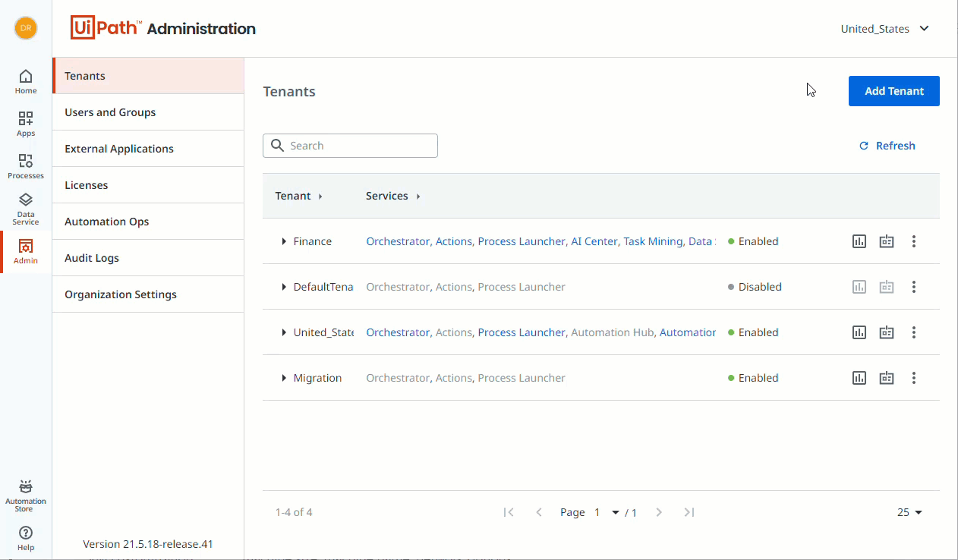Click the Enabled status of Migration

753,378
